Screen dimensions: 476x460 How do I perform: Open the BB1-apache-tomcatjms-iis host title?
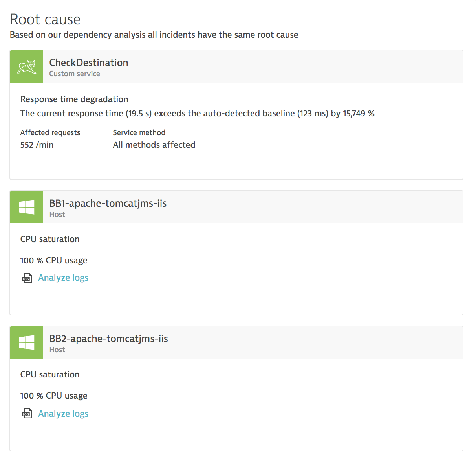coord(108,203)
